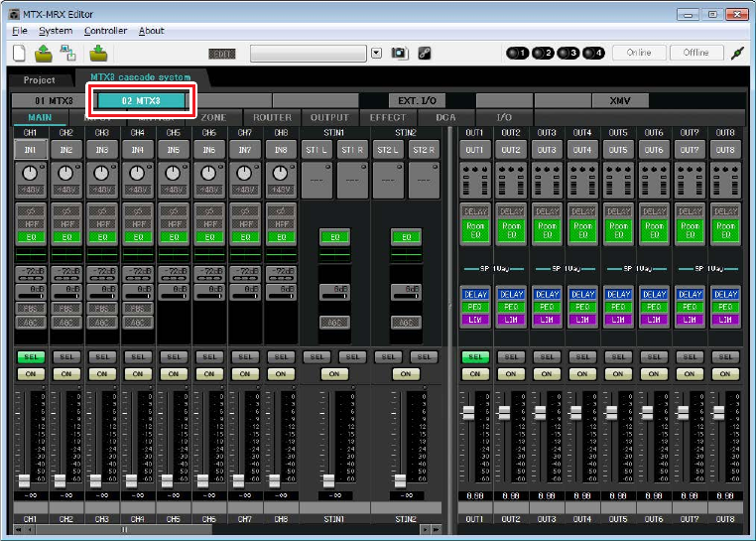756x541 pixels.
Task: Click the New project file icon
Action: click(19, 53)
